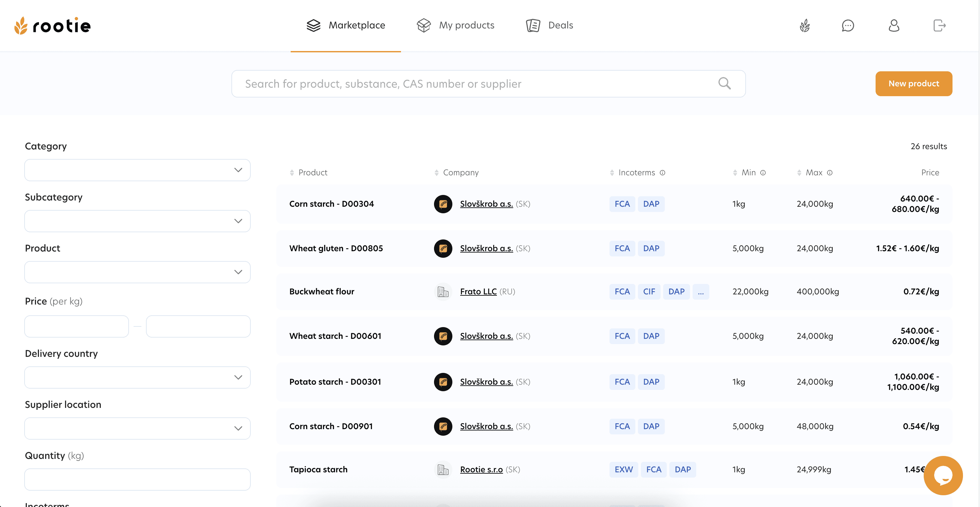Open the Product filter dropdown
980x507 pixels.
tap(137, 272)
